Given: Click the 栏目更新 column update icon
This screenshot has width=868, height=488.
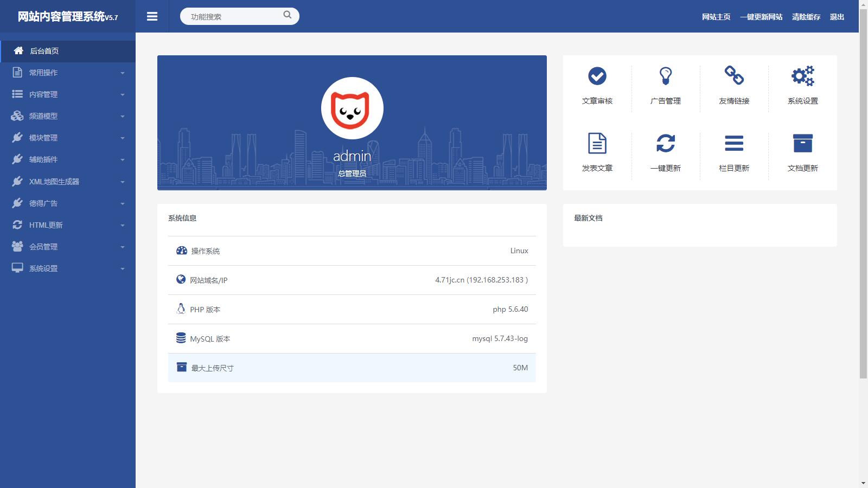Looking at the screenshot, I should coord(734,143).
